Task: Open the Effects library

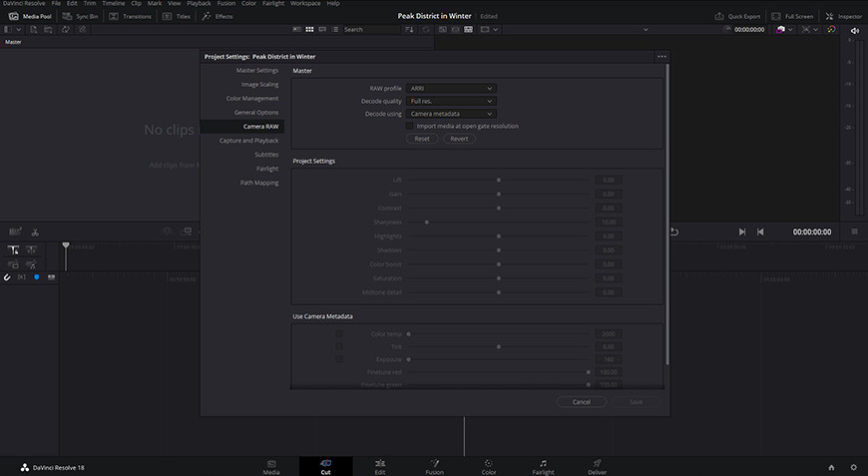Action: tap(217, 16)
